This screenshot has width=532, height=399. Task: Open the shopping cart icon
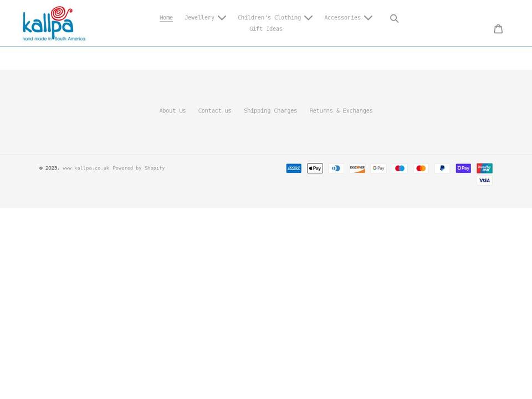(498, 28)
